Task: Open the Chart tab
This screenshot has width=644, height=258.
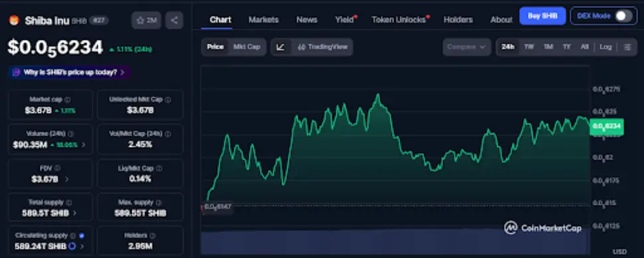Action: click(x=220, y=19)
